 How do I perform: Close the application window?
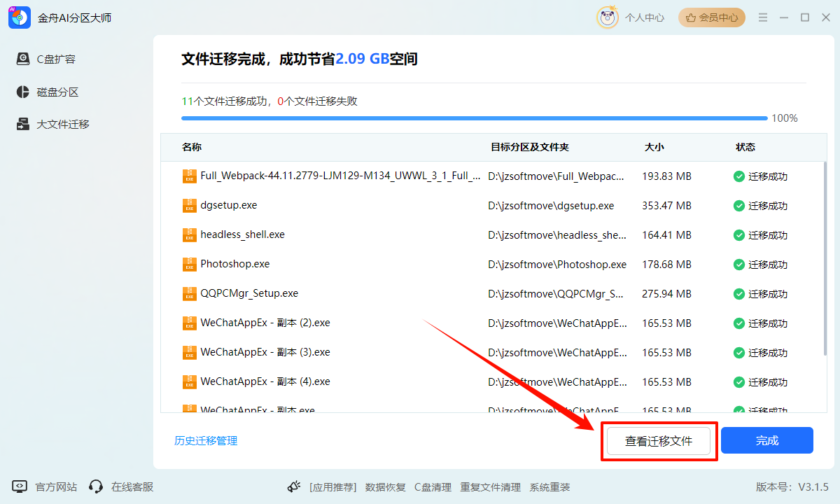pos(825,17)
